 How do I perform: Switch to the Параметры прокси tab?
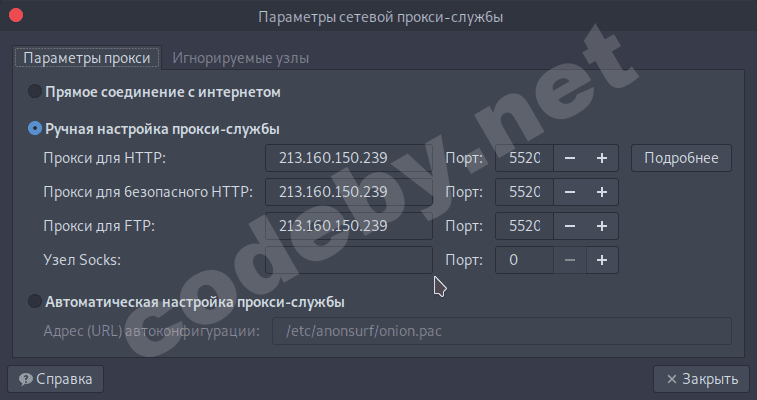click(87, 58)
